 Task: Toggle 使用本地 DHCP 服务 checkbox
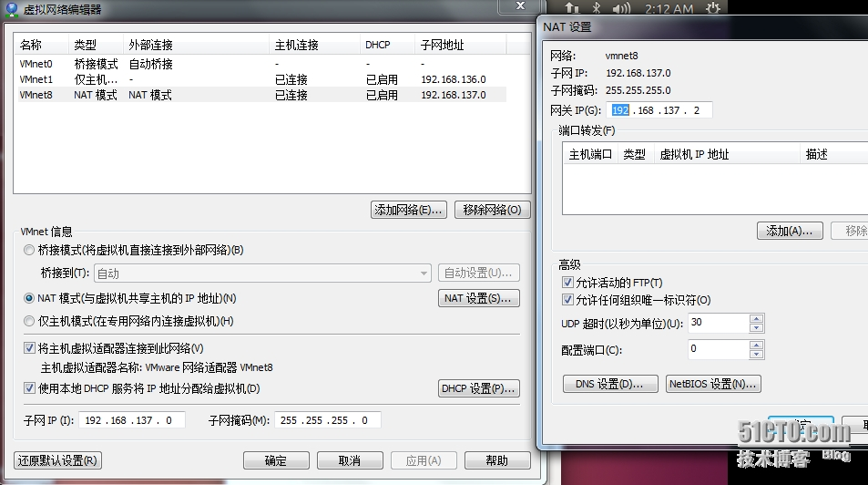point(29,388)
